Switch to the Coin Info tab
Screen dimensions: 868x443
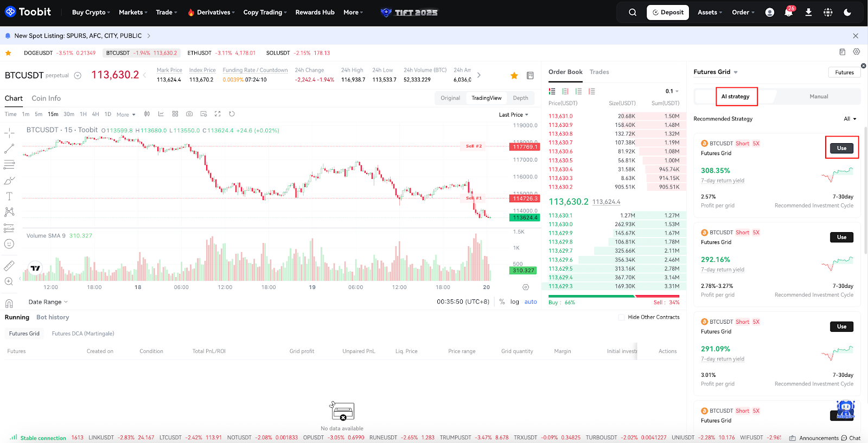pyautogui.click(x=46, y=98)
